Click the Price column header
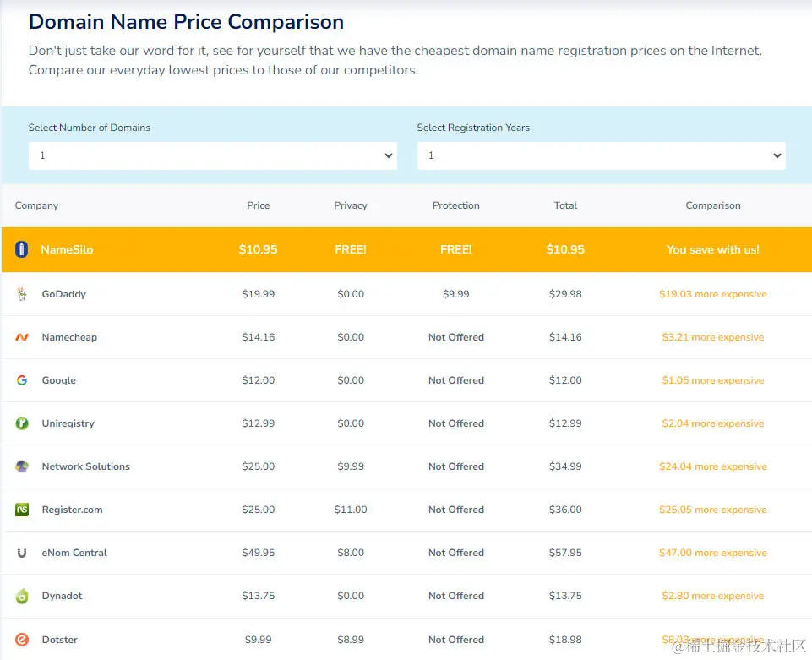Screen dimensions: 812x660 259,205
